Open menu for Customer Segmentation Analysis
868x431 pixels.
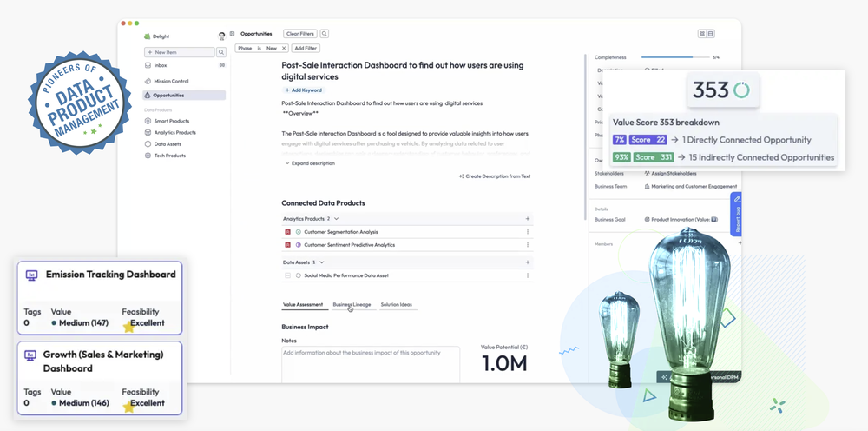click(x=528, y=232)
